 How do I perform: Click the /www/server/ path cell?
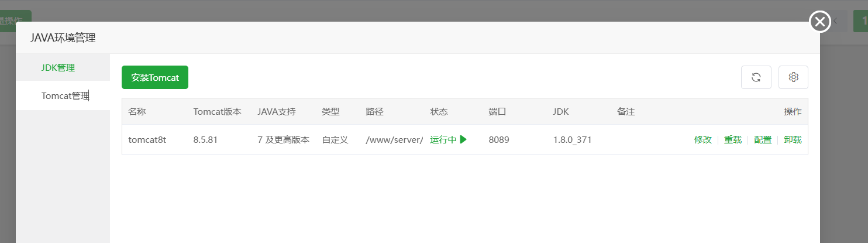pyautogui.click(x=394, y=140)
